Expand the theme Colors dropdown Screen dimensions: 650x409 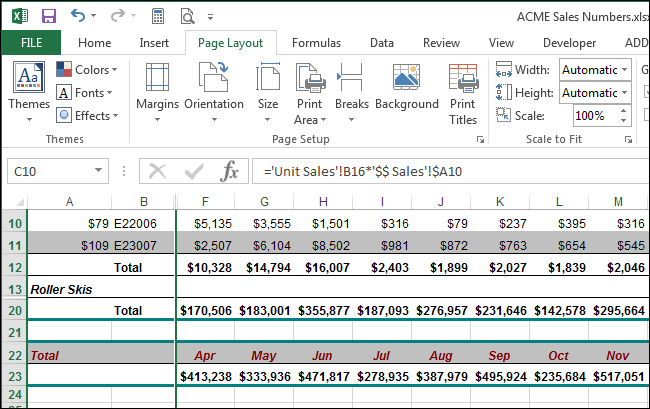click(x=87, y=70)
